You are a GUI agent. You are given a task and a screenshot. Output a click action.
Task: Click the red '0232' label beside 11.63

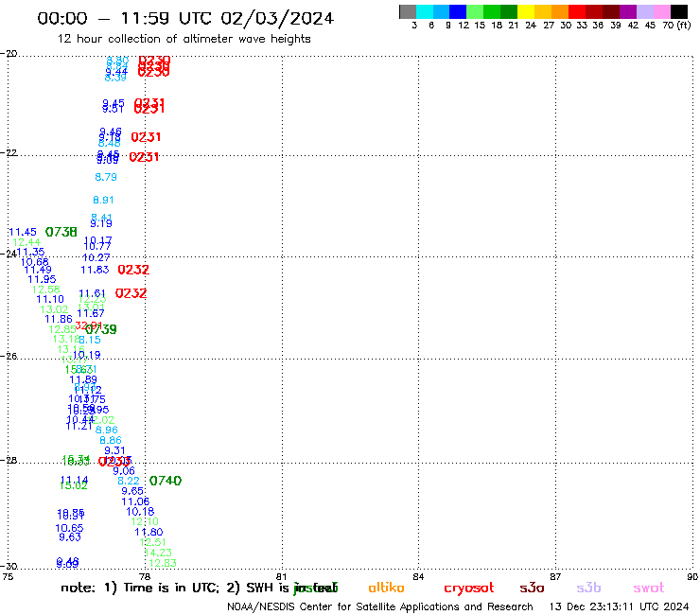click(x=133, y=270)
